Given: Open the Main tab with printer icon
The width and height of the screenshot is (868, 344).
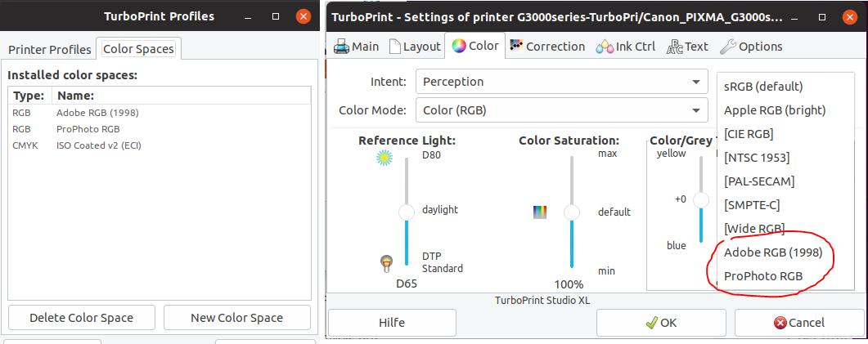Looking at the screenshot, I should [x=357, y=47].
